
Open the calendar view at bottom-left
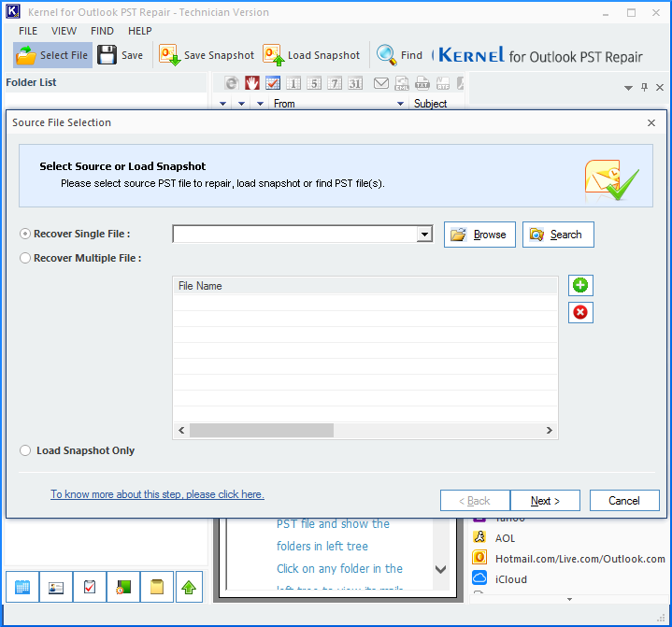coord(22,587)
